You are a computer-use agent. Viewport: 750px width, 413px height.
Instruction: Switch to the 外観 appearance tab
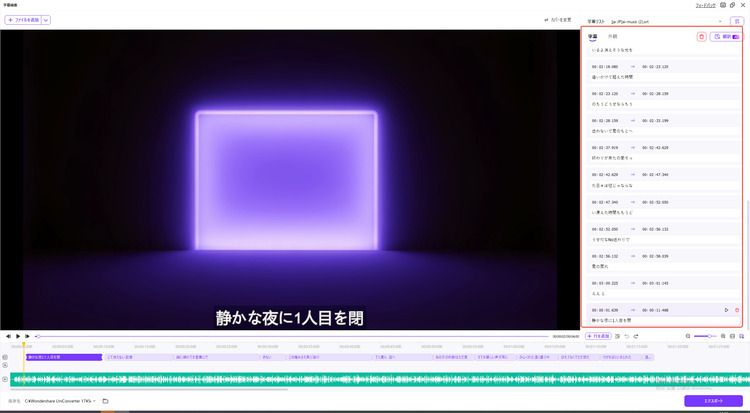pos(612,36)
